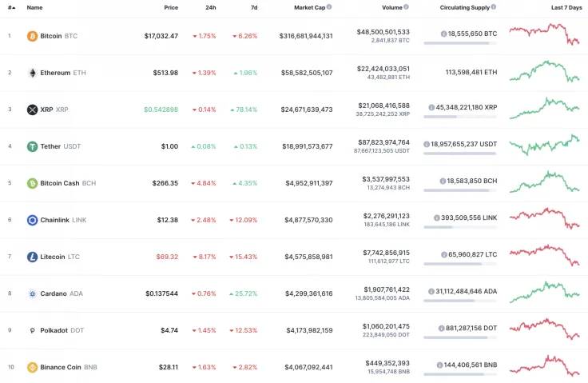Sort by 24h change column header
Viewport: 588px width, 383px height.
point(210,7)
